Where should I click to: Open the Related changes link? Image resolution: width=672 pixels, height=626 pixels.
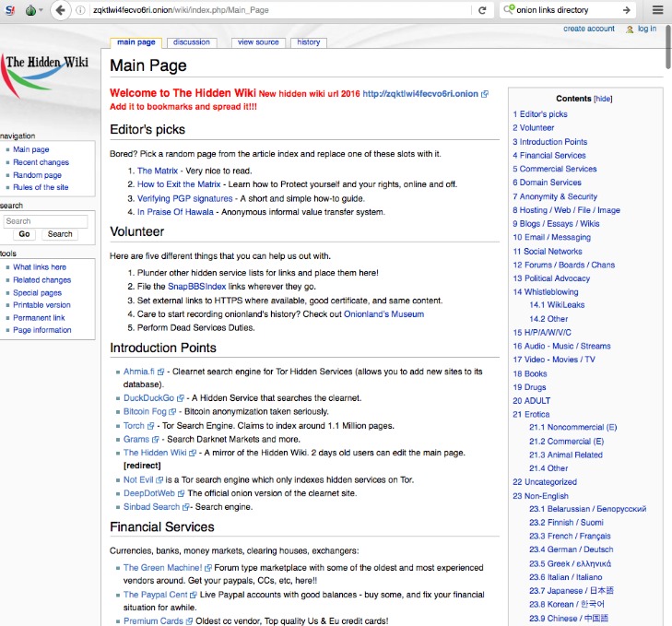pyautogui.click(x=42, y=280)
